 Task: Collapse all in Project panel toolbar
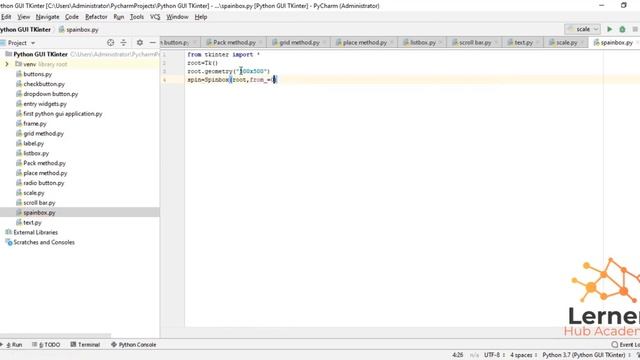[x=123, y=42]
